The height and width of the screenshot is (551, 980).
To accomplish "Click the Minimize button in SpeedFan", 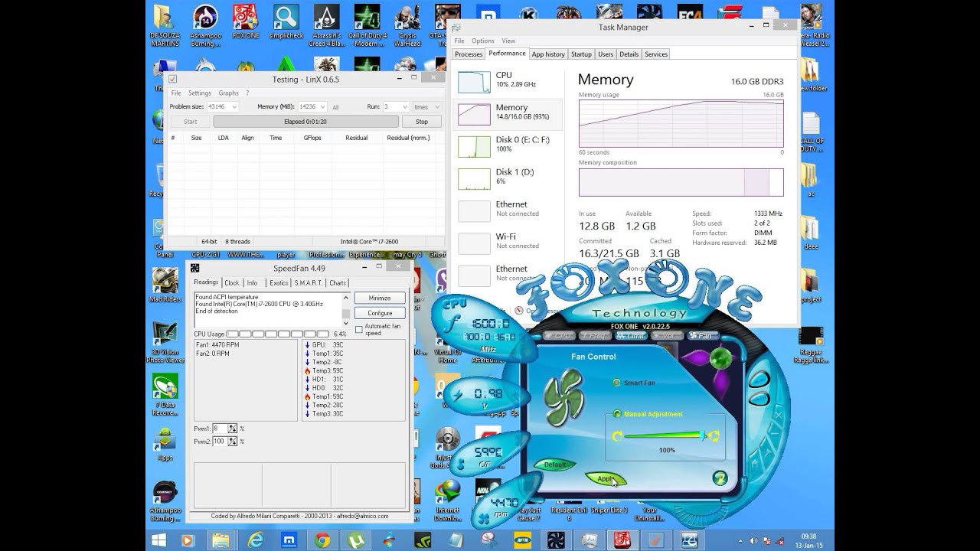I will pos(380,298).
